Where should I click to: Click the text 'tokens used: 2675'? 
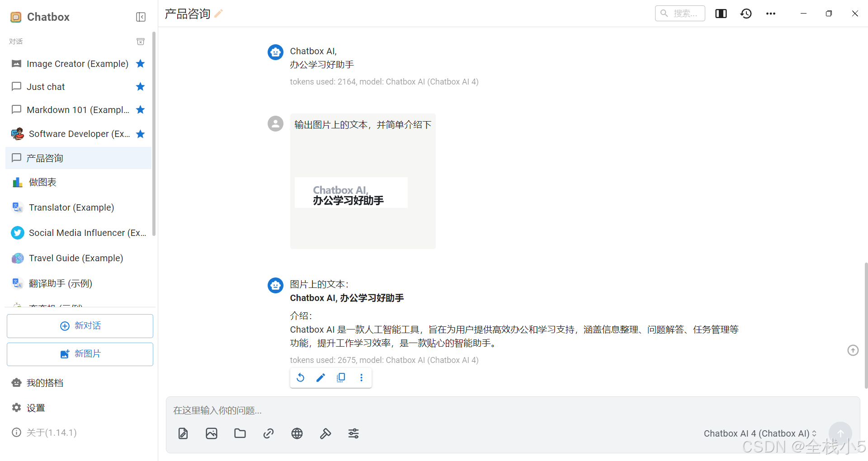(323, 360)
